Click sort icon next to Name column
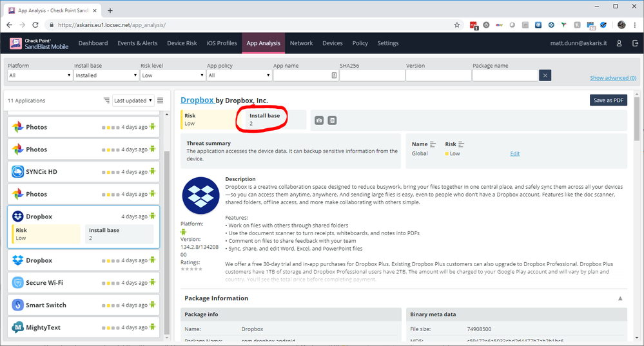Screen dimensions: 644x346 [x=433, y=144]
